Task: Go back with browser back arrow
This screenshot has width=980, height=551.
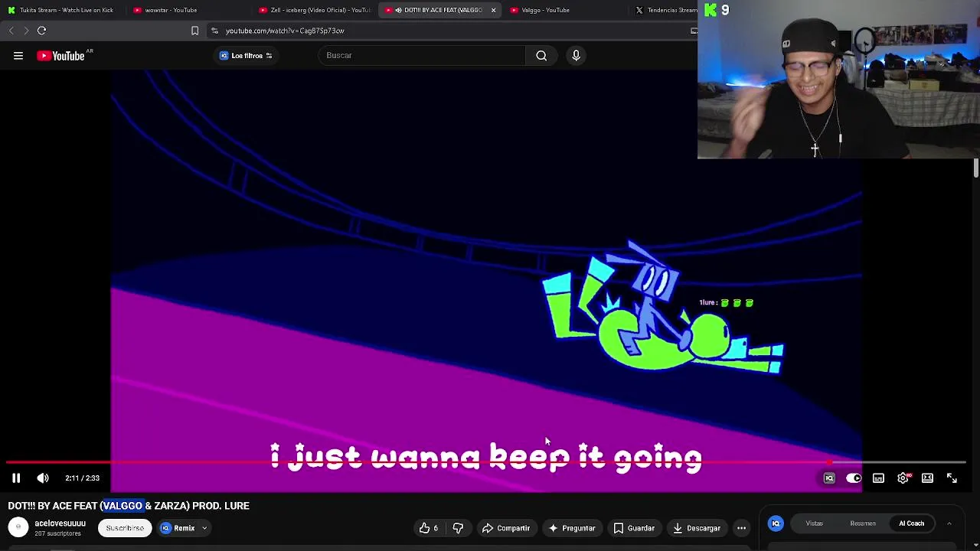Action: [x=11, y=31]
